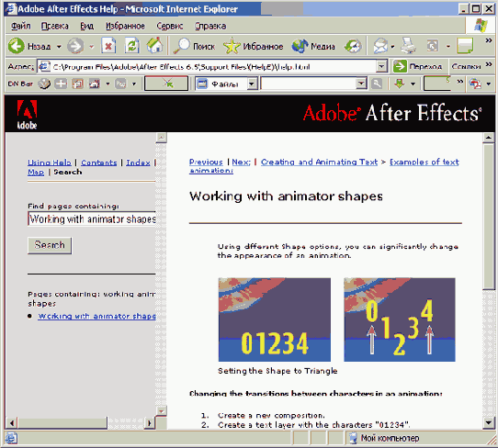This screenshot has width=498, height=448.
Task: Open the DN Bar search field dropdown arrow
Action: pos(361,84)
